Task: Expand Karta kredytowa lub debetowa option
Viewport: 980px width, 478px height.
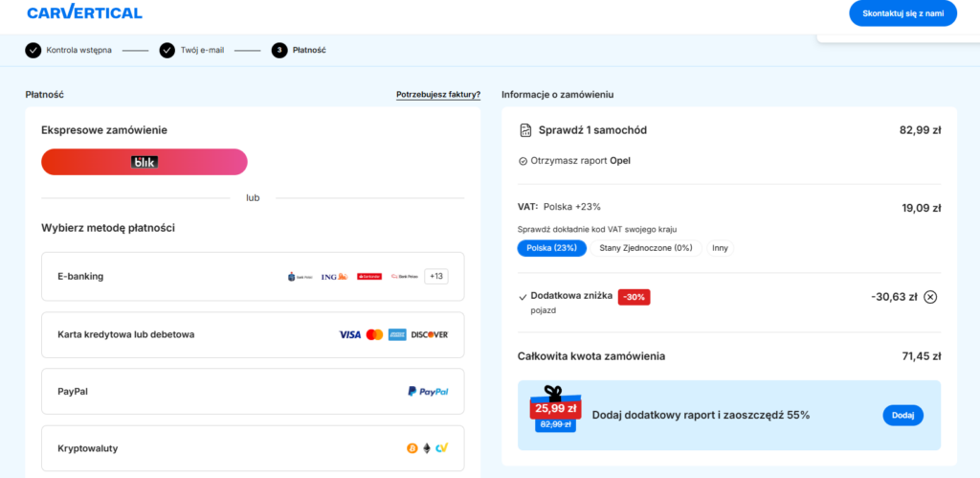Action: 125,335
